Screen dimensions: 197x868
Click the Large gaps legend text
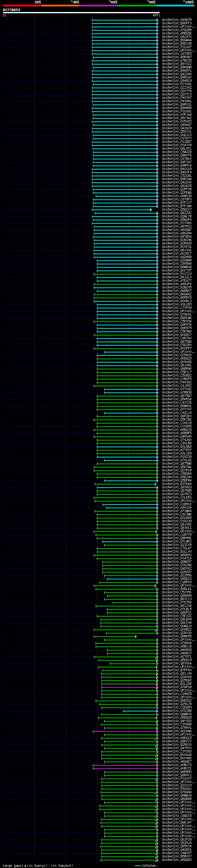38,865
